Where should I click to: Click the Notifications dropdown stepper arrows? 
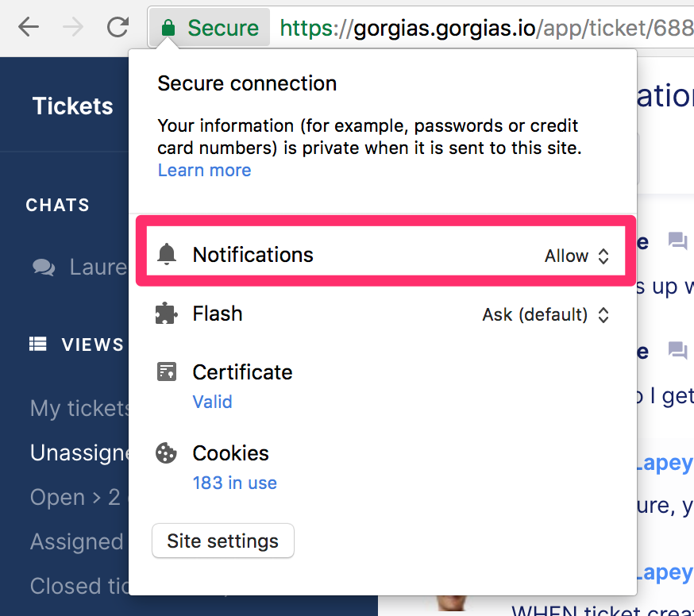(x=603, y=256)
